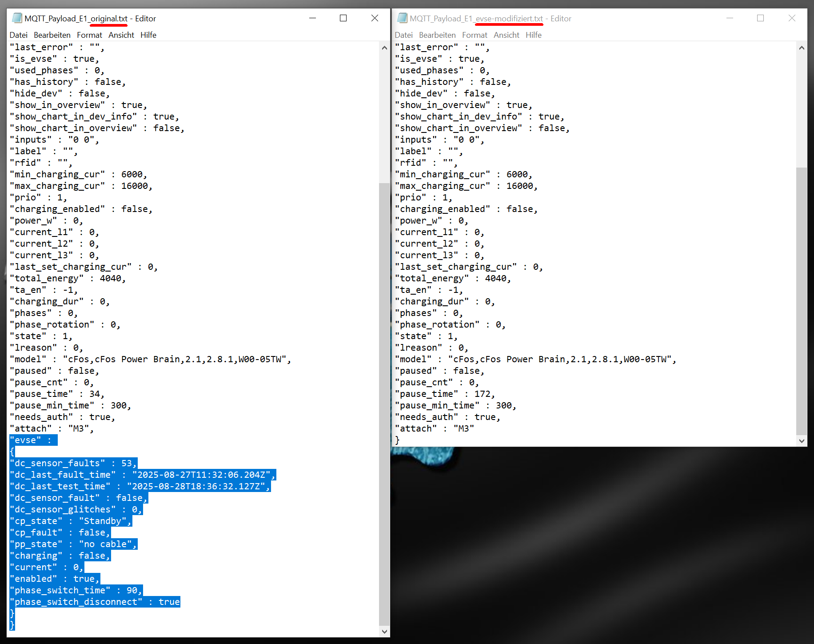Maximize the original.txt editor window

pos(343,18)
